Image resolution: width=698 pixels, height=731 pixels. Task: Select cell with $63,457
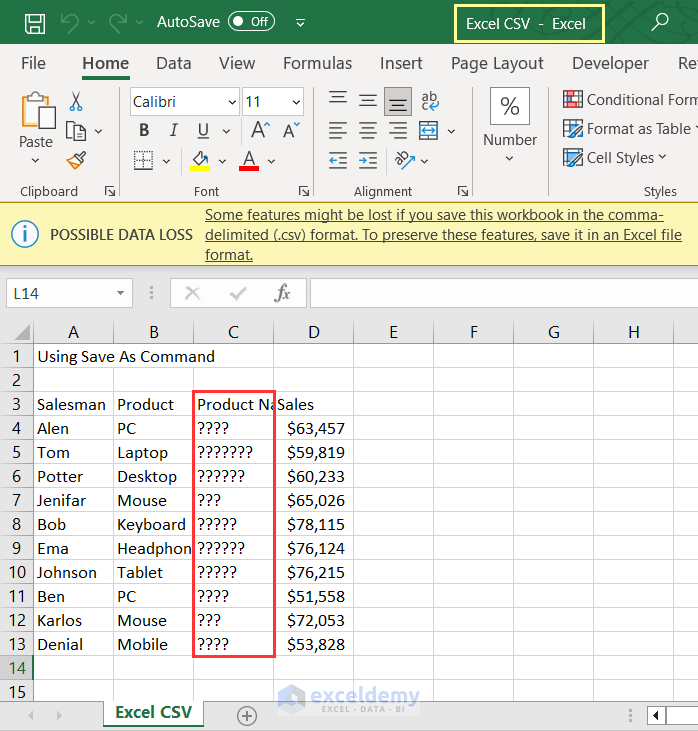313,428
